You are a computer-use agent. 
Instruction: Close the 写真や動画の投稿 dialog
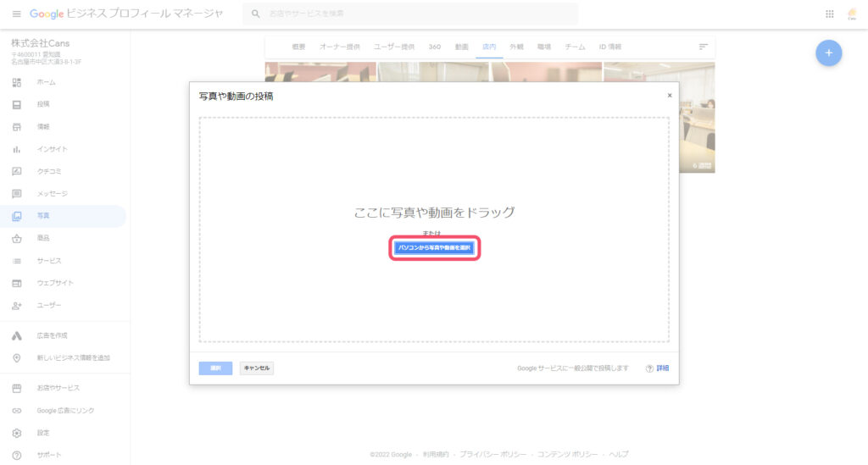pos(669,96)
